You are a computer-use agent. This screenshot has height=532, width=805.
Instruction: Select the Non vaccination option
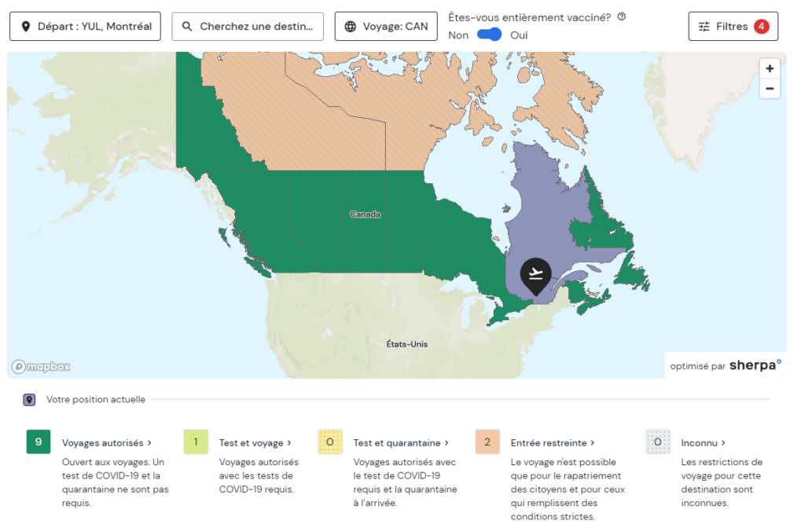458,35
